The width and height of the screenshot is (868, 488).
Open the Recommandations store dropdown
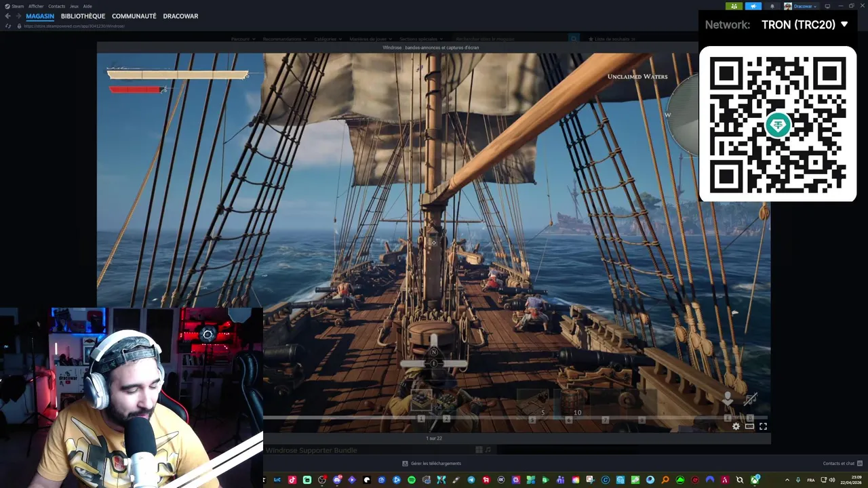(x=285, y=39)
